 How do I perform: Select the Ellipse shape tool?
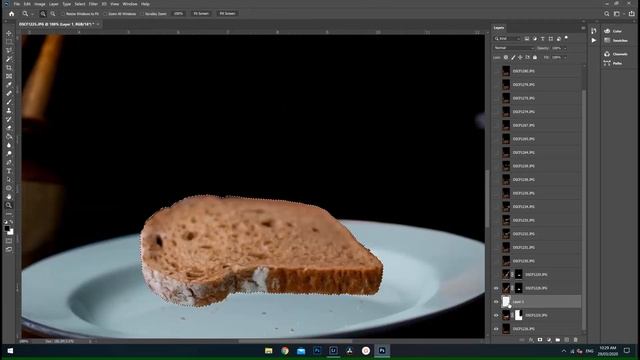9,188
